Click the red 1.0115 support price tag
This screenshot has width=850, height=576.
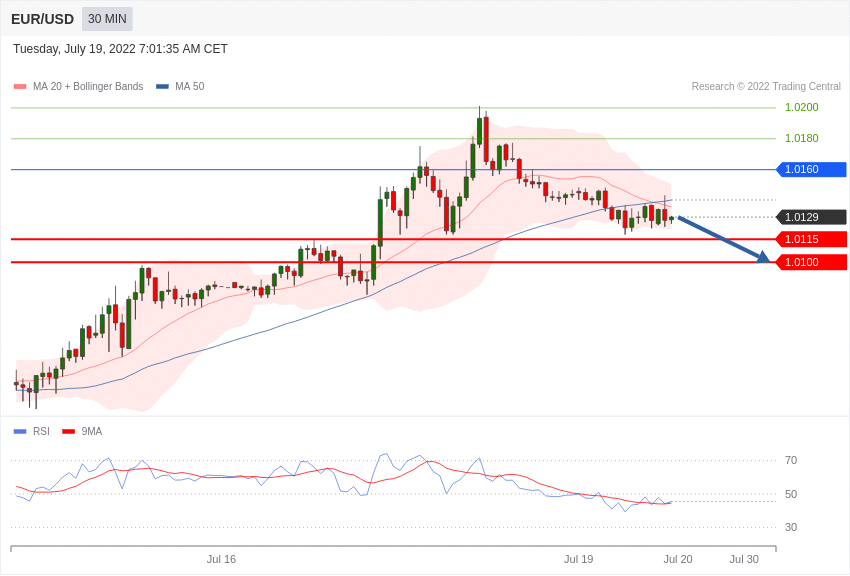[812, 239]
